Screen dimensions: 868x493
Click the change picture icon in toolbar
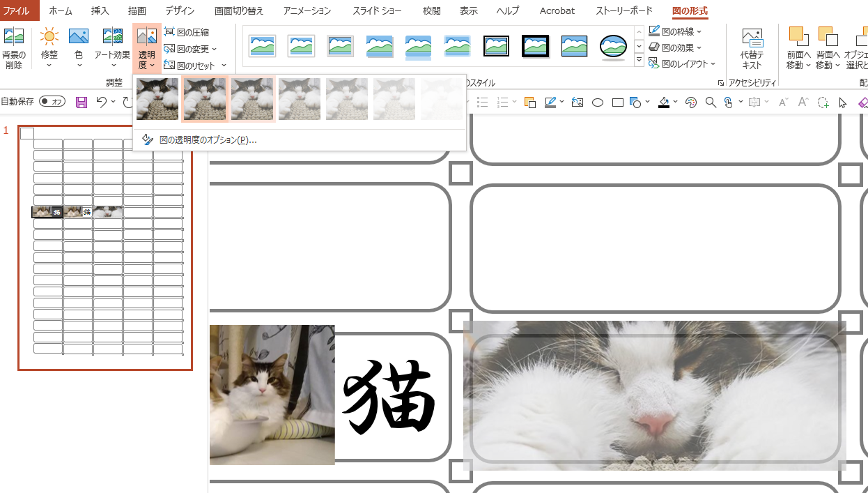[577, 103]
